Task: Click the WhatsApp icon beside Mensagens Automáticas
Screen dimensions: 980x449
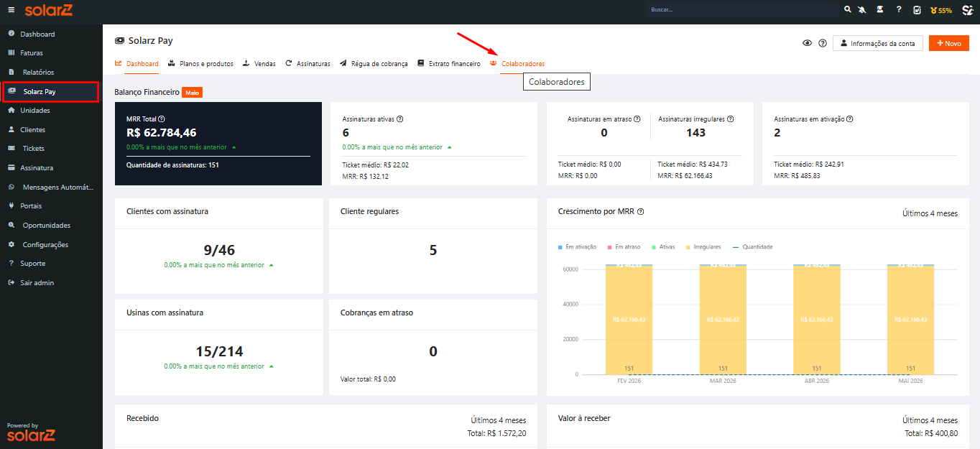Action: [11, 187]
